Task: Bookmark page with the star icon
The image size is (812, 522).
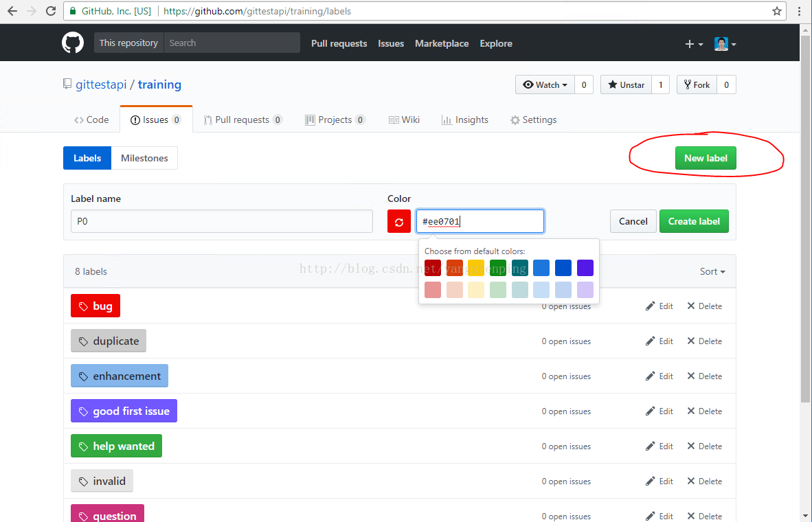Action: coord(777,11)
